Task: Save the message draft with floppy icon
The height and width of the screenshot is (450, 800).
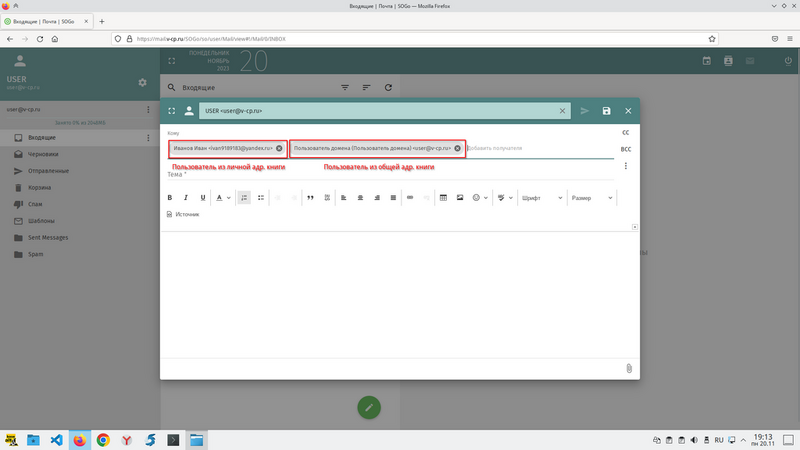Action: pos(607,111)
